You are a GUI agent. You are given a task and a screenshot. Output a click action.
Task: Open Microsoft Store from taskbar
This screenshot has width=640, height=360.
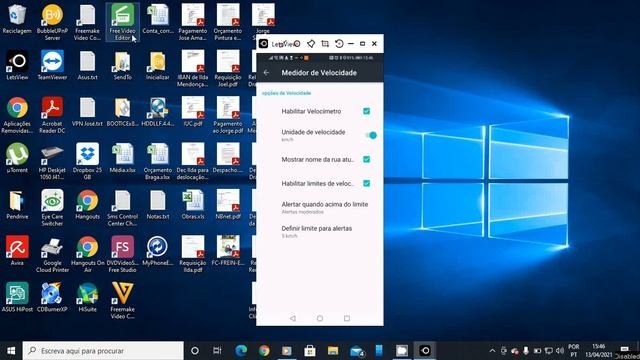coord(310,351)
